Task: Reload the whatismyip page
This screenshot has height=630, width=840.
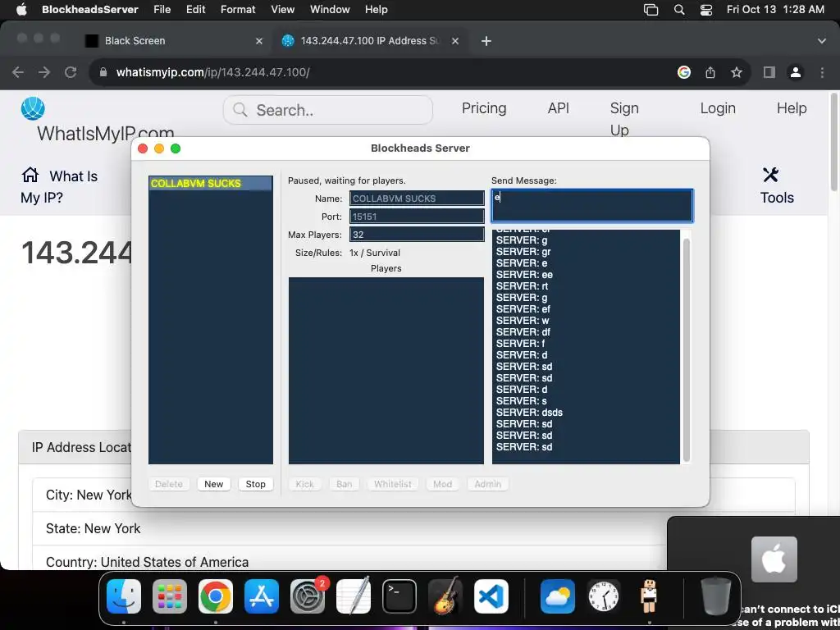Action: pyautogui.click(x=71, y=72)
